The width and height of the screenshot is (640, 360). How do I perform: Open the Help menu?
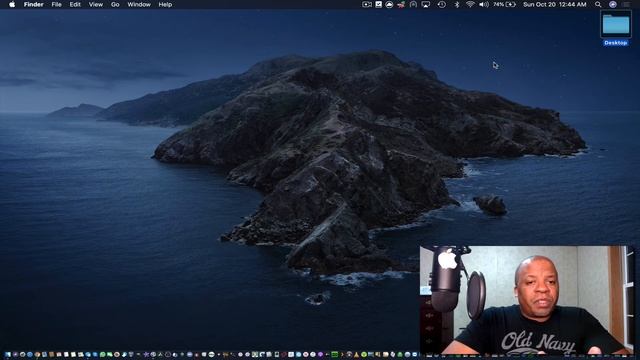(165, 4)
